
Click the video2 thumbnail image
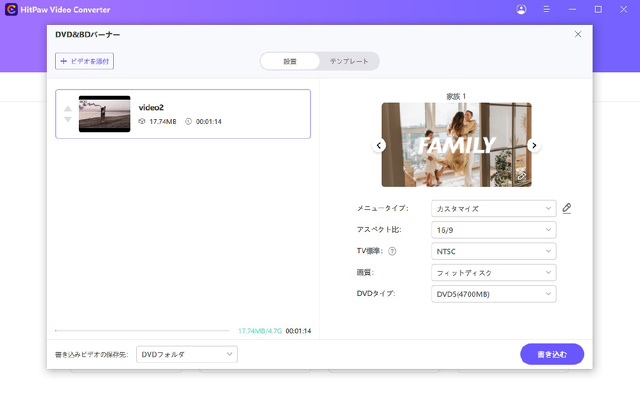104,114
